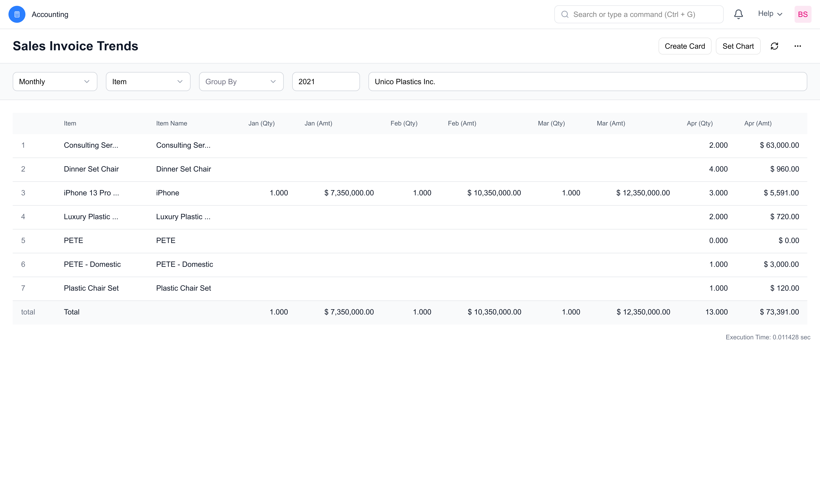Refresh the report with reload icon

(x=774, y=46)
